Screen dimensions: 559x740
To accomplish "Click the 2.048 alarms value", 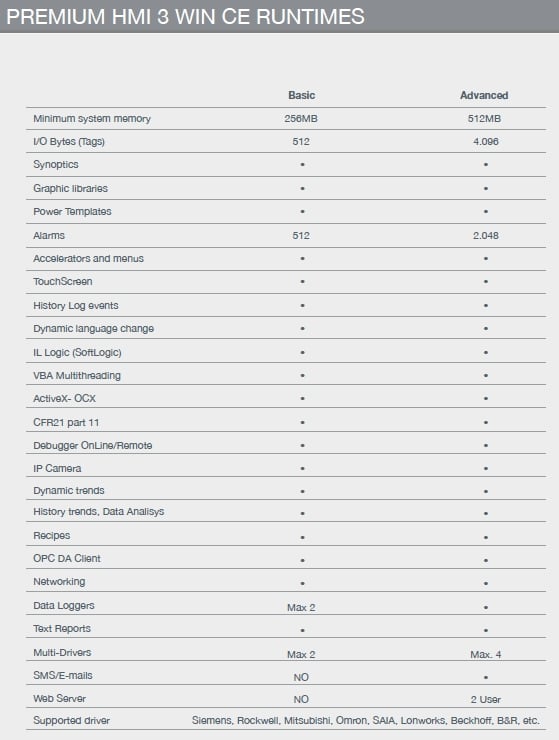I will pyautogui.click(x=486, y=235).
